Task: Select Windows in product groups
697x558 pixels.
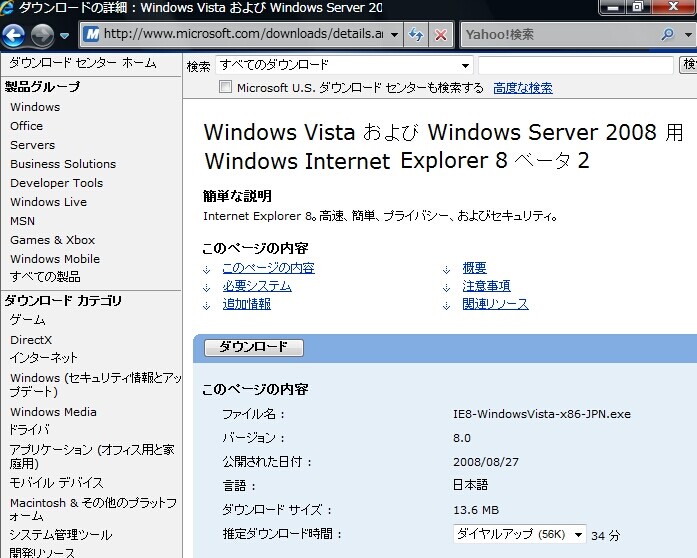Action: click(35, 107)
